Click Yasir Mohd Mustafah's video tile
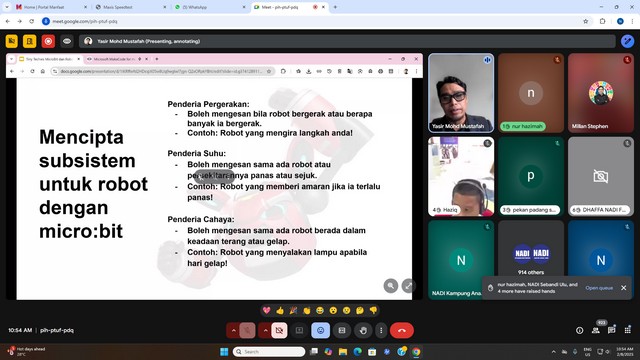This screenshot has width=640, height=360. (461, 93)
